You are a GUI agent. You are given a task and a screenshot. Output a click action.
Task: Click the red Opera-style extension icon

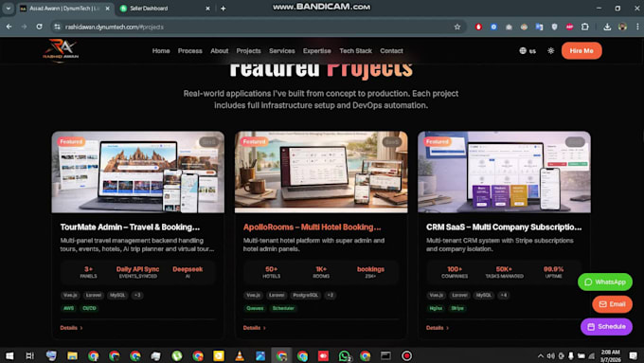[478, 27]
